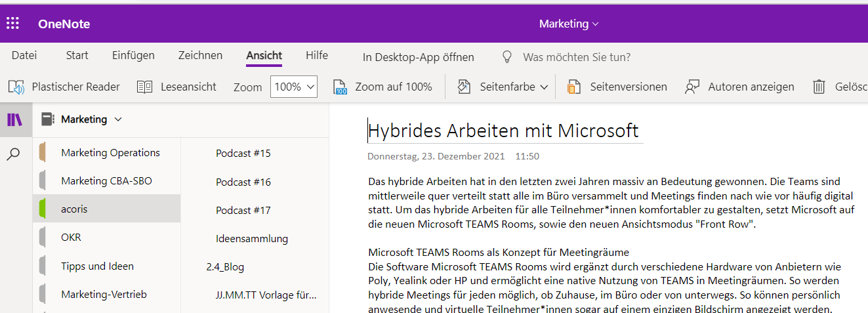Open the Marketing notebook title dropdown
The height and width of the screenshot is (313, 868).
[569, 24]
